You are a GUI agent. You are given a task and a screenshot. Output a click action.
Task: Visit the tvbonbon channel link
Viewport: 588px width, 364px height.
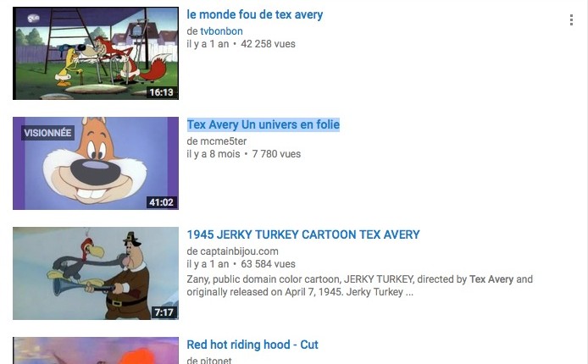click(x=221, y=31)
